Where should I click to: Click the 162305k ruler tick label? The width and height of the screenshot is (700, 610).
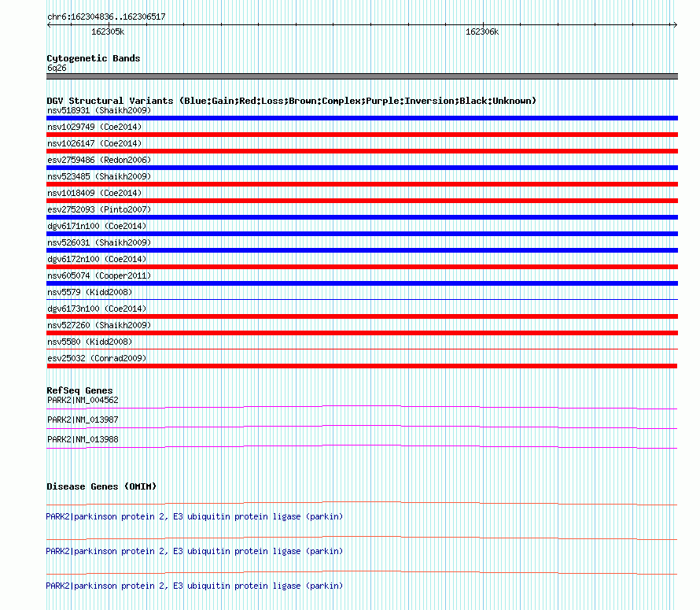tap(108, 31)
